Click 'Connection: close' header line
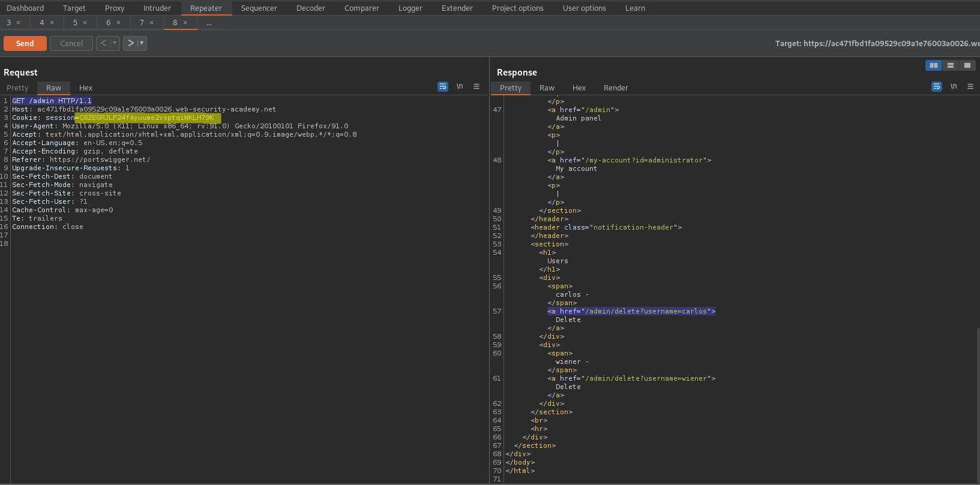Screen dimensions: 980x485 click(x=47, y=227)
